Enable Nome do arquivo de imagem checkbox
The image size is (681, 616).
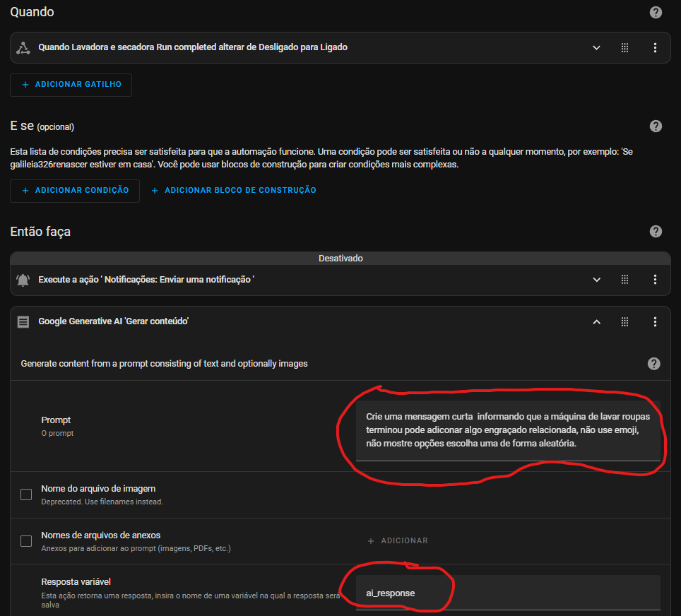[x=26, y=494]
